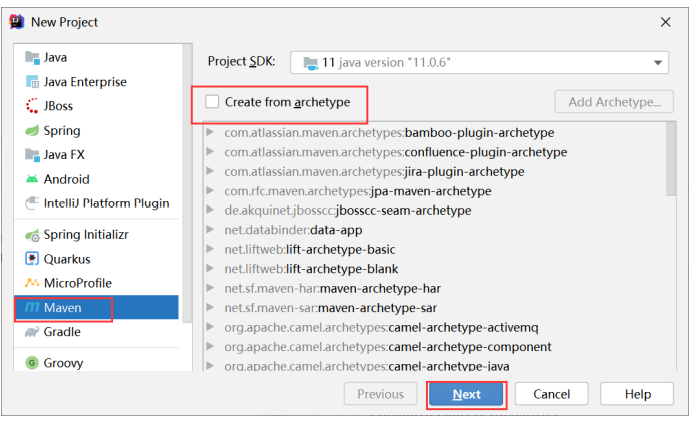Click the Create from archetype label text
The height and width of the screenshot is (421, 697).
[287, 102]
